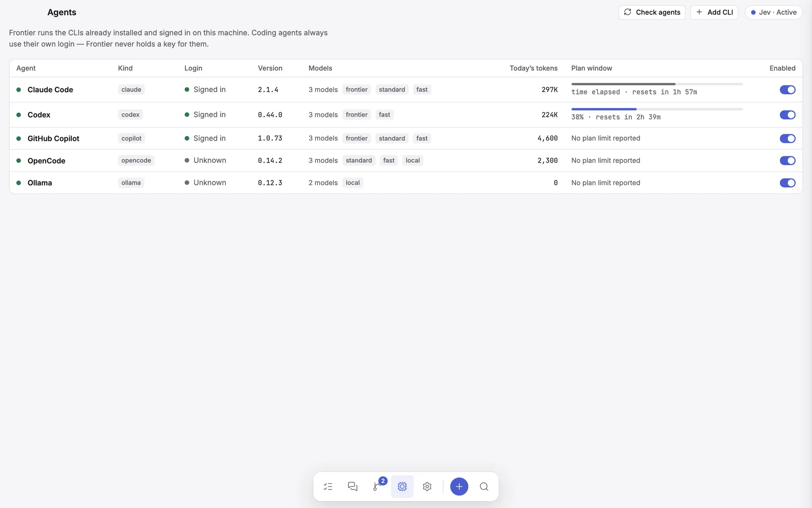Select the GitHub Copilot agent name
Screen dimensions: 812x508
point(53,138)
